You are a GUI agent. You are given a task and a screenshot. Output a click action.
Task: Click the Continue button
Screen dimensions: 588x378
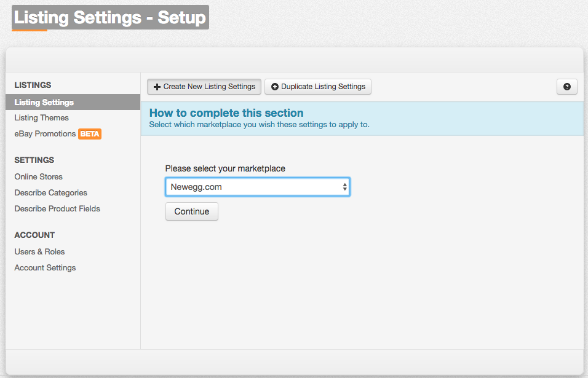pos(192,211)
